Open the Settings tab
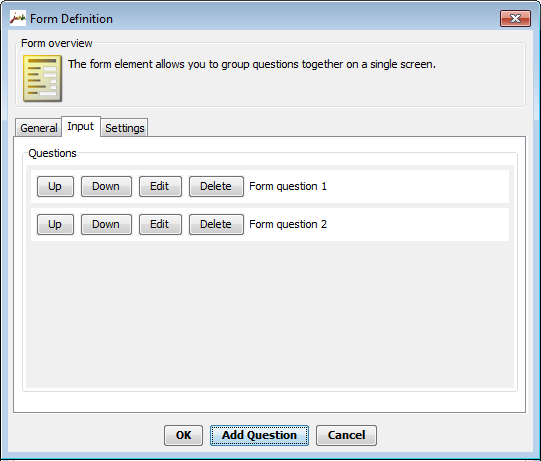The image size is (541, 461). tap(125, 128)
